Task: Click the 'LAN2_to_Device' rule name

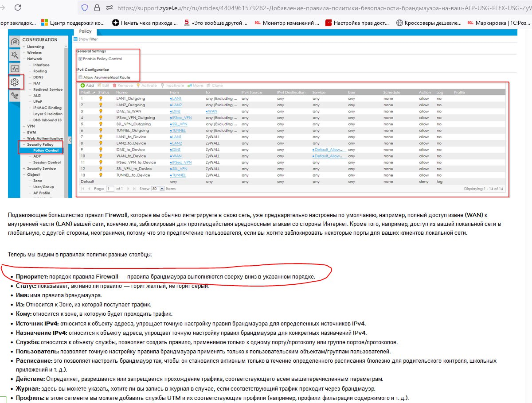Action: 131,143
